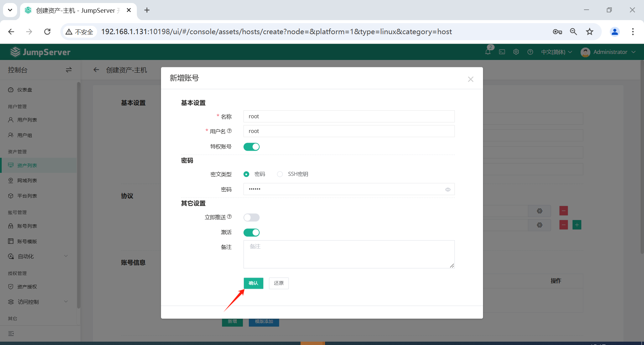This screenshot has height=345, width=644.
Task: Open a new browser tab
Action: coord(147,10)
